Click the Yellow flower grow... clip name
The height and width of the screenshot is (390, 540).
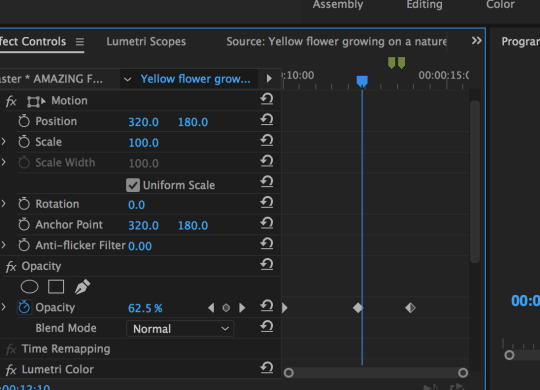click(195, 79)
